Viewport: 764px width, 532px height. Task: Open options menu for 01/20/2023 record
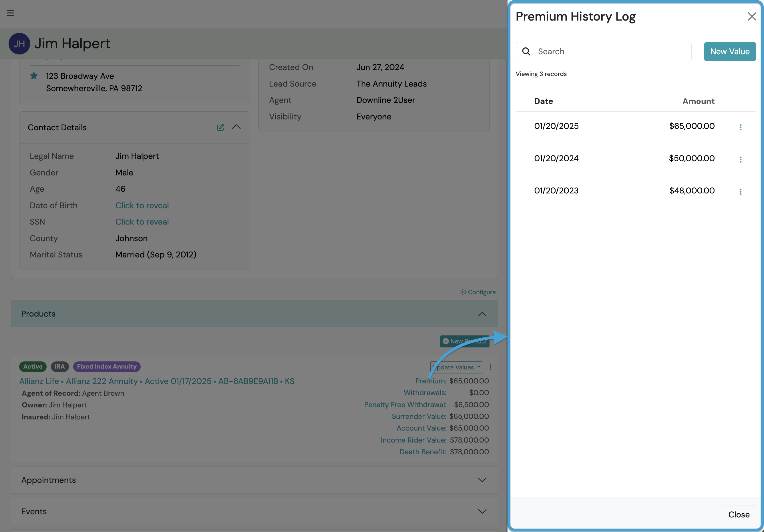(740, 192)
